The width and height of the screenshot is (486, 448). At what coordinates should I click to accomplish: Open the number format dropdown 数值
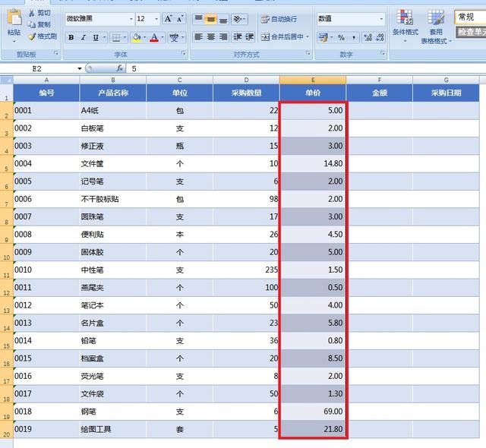pos(381,18)
